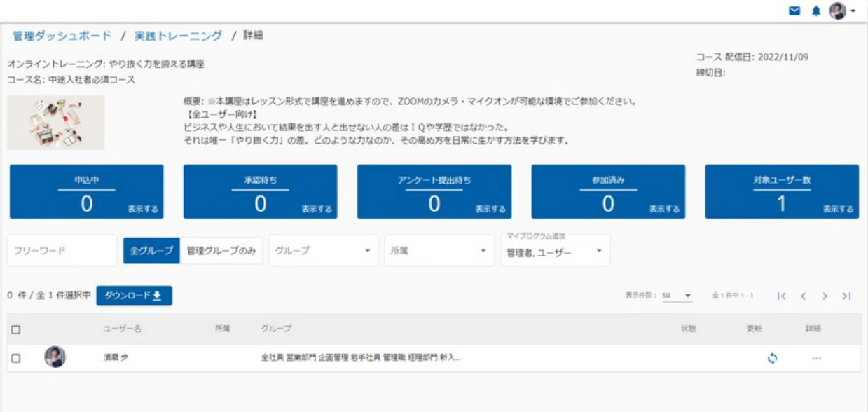Open the 所属 dropdown
Image resolution: width=868 pixels, height=412 pixels.
point(439,250)
